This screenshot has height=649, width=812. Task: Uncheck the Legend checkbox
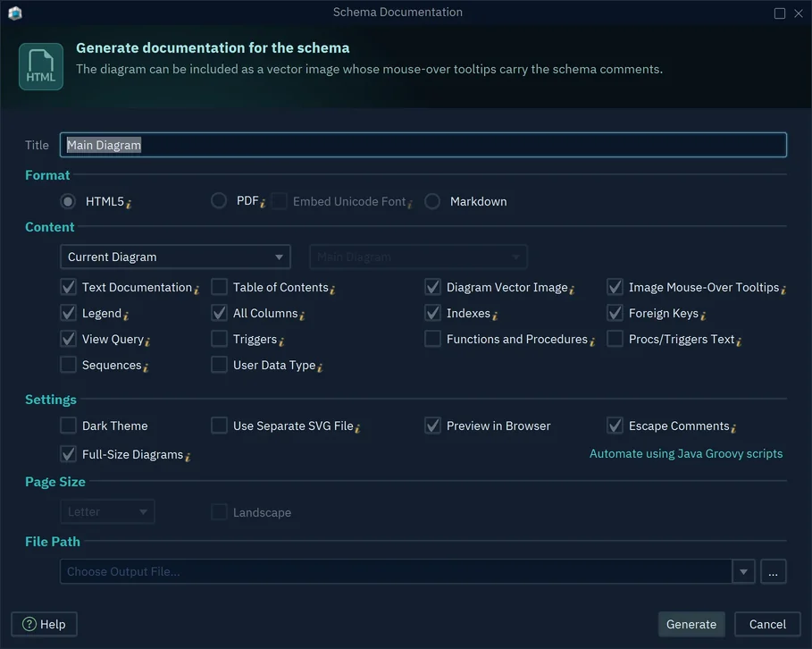[x=69, y=313]
